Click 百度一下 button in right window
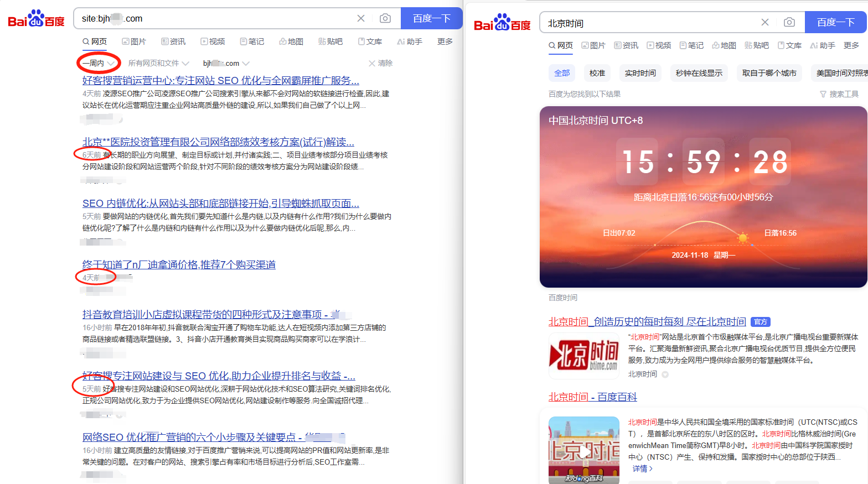Screen dimensions: 868x484 click(836, 22)
